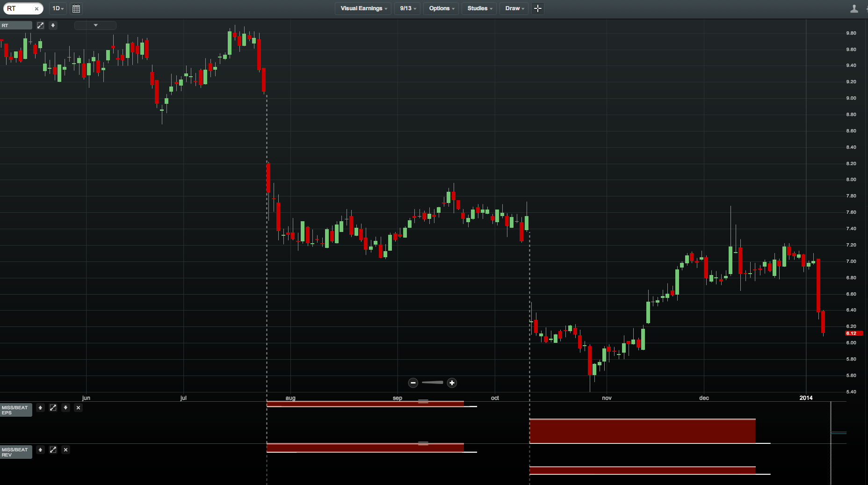
Task: Click the 7.00 price axis label
Action: 851,261
